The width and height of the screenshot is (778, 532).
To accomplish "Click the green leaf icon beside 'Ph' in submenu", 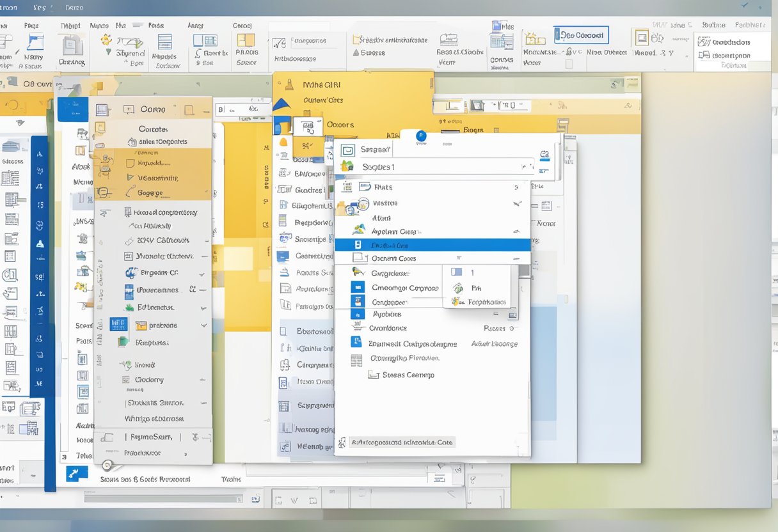I will click(x=457, y=288).
